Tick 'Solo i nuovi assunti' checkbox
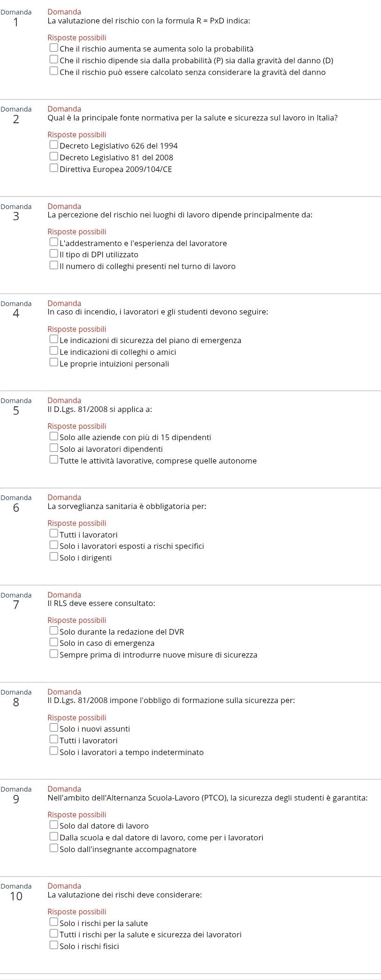The image size is (381, 980). [x=54, y=728]
